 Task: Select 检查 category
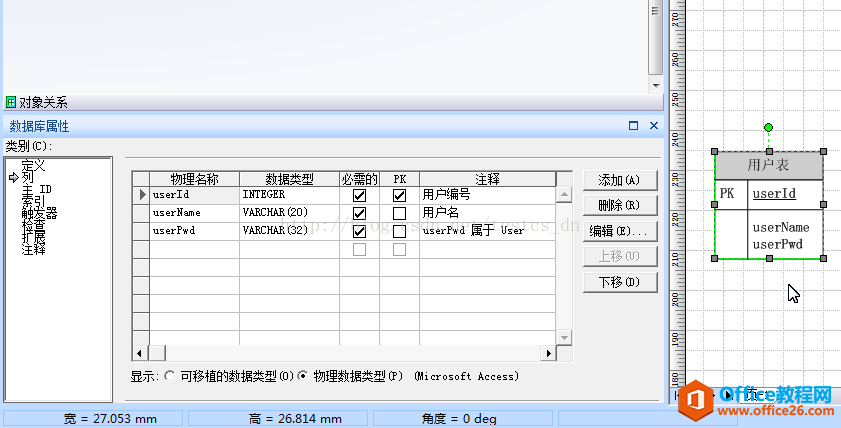tap(33, 225)
